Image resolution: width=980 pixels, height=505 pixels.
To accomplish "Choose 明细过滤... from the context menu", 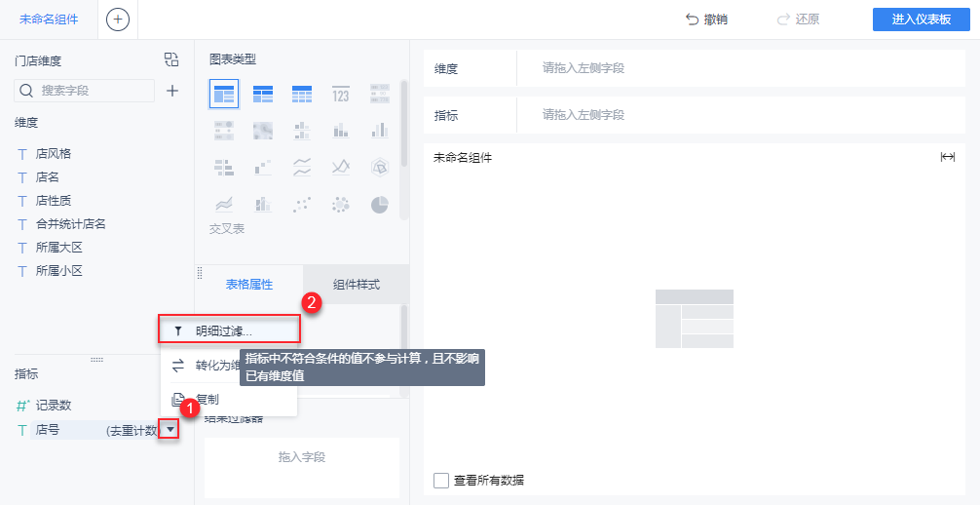I will [229, 330].
